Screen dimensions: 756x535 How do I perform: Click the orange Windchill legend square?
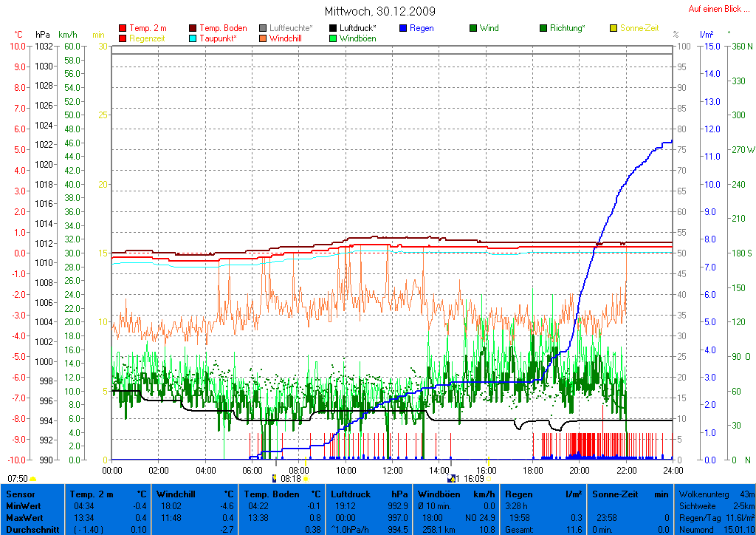click(263, 38)
